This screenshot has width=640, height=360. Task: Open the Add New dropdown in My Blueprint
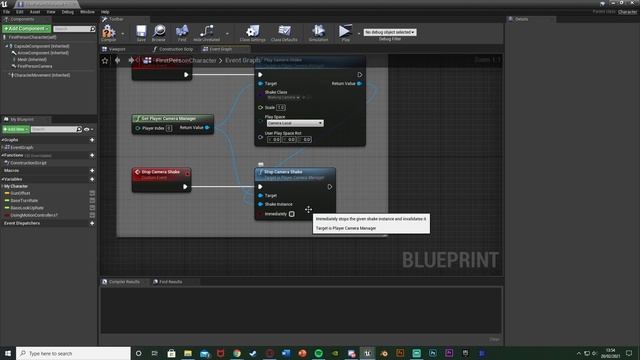16,129
